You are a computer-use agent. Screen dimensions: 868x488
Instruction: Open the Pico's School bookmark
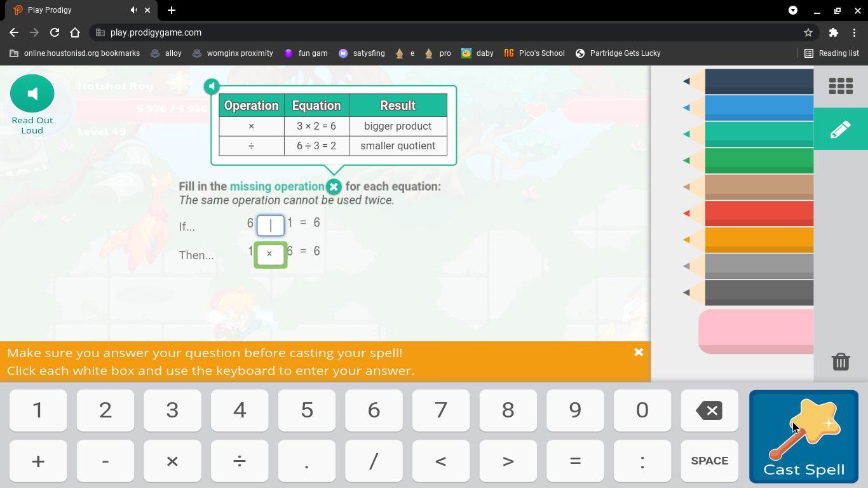click(x=534, y=53)
